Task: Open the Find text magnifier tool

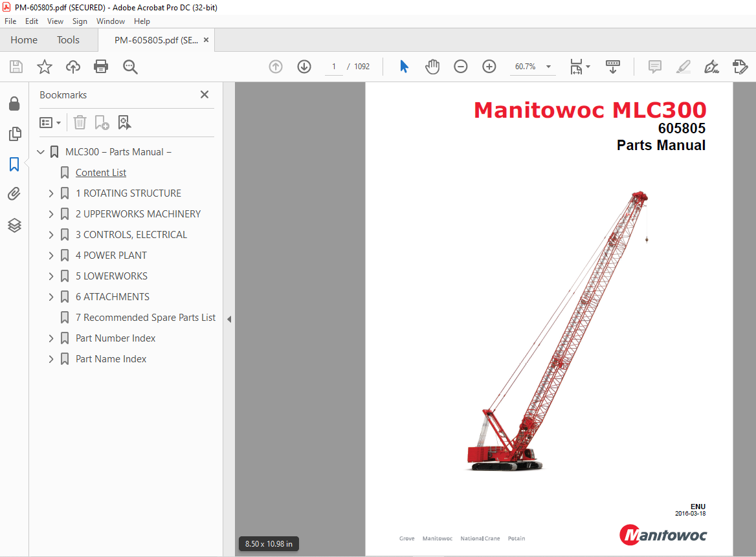Action: [130, 67]
